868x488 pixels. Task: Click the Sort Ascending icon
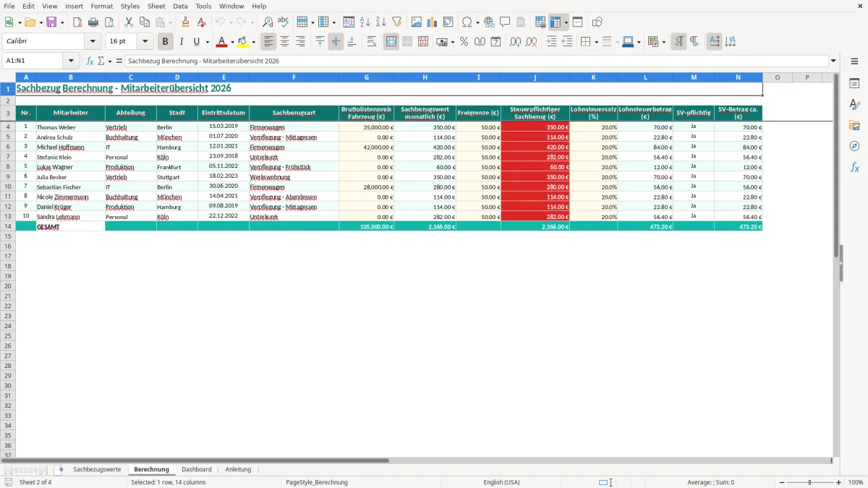point(365,22)
